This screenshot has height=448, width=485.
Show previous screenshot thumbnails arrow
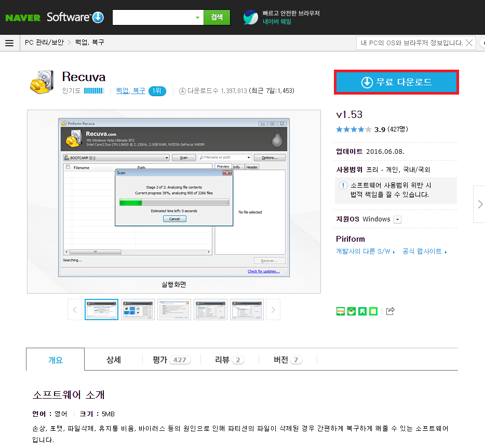(x=75, y=310)
